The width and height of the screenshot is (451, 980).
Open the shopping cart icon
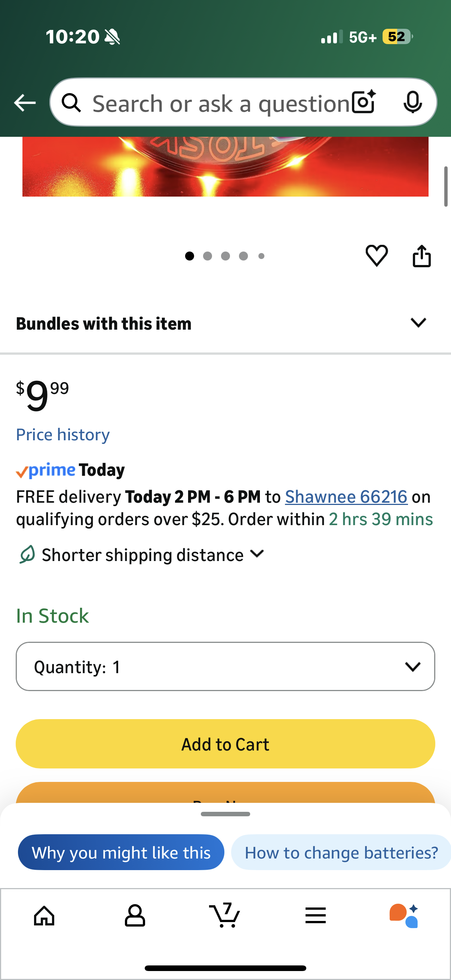225,915
